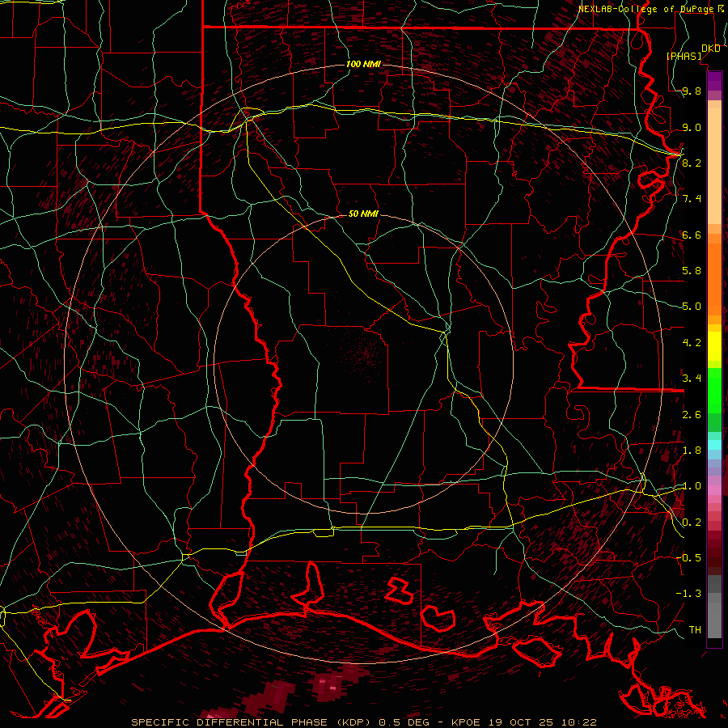Pick the purple top color scale segment

[714, 82]
